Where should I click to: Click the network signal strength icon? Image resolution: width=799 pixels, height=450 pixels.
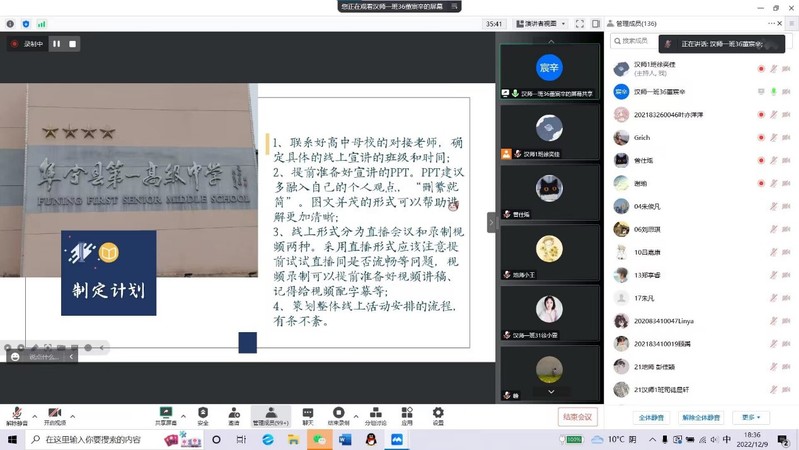click(42, 24)
